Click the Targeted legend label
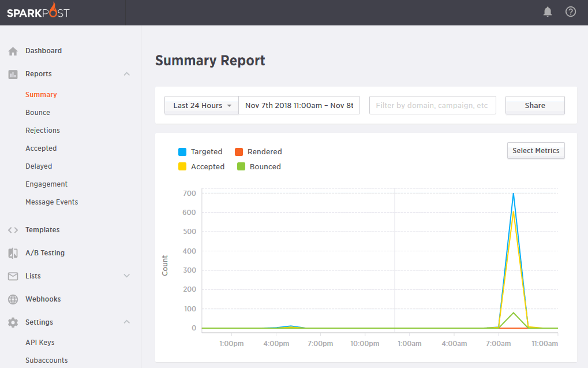Image resolution: width=588 pixels, height=368 pixels. (x=207, y=152)
